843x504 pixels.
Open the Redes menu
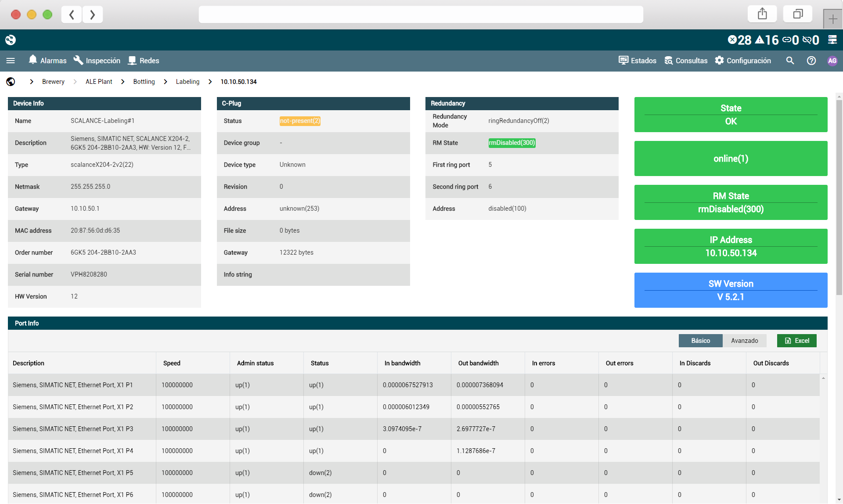tap(144, 61)
